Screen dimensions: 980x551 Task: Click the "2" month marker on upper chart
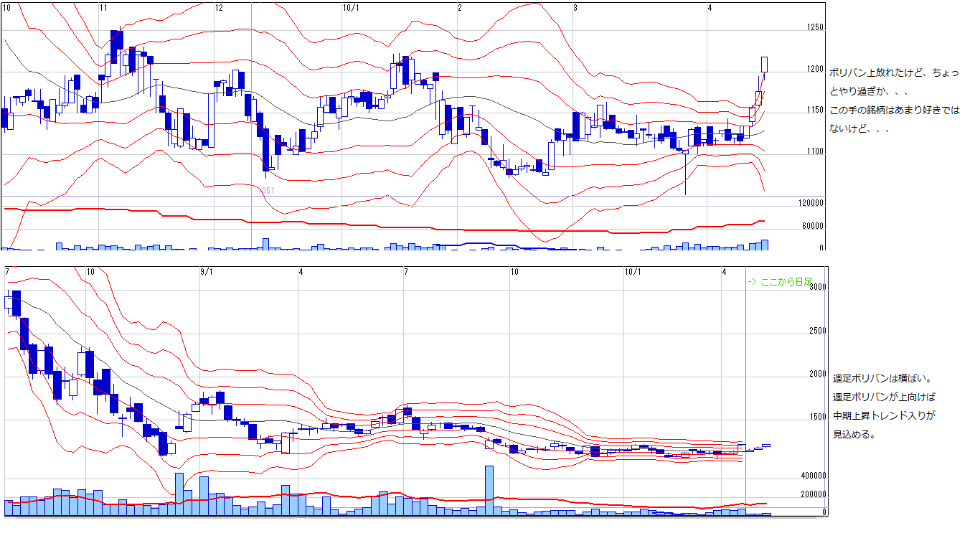459,8
